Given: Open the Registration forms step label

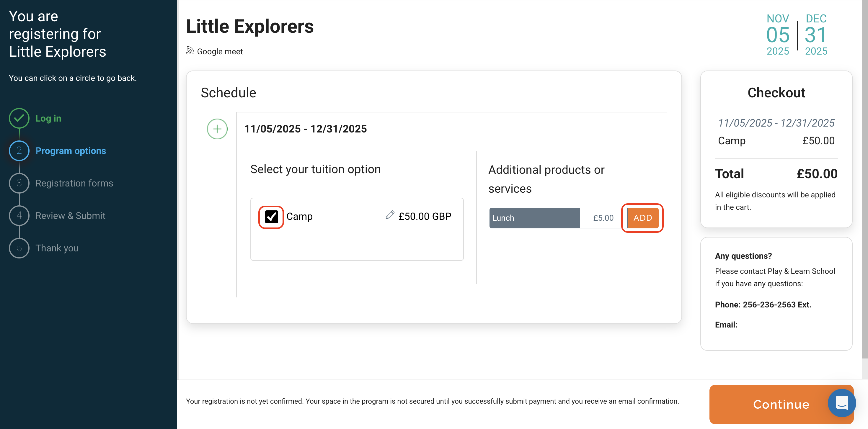Looking at the screenshot, I should [x=74, y=183].
